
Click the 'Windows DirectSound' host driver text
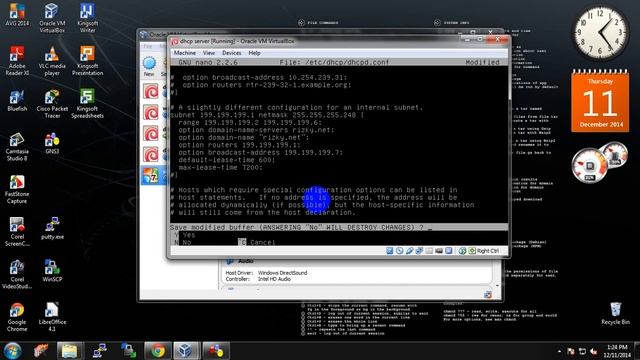coord(282,273)
